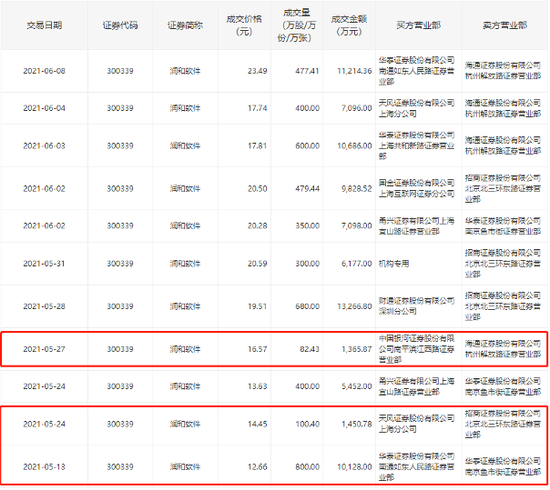Click 300339 in the 2021-06-08 row
This screenshot has width=550, height=490.
120,71
